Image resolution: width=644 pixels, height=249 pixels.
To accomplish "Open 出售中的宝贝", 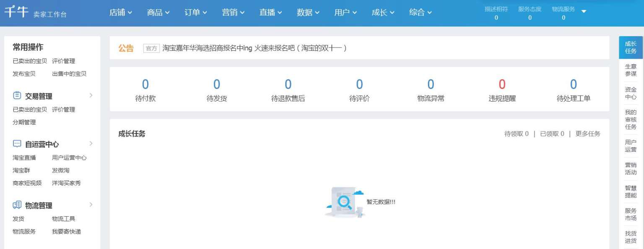I will pos(69,73).
